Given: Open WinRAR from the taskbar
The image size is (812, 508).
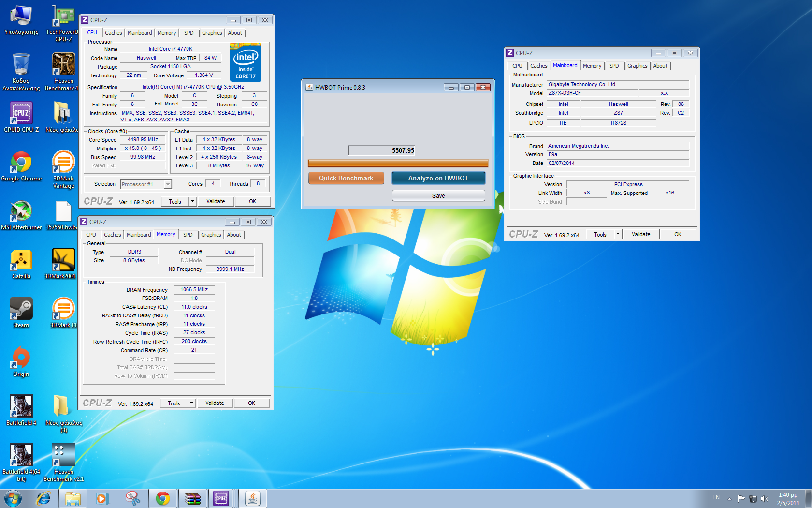Looking at the screenshot, I should click(192, 498).
